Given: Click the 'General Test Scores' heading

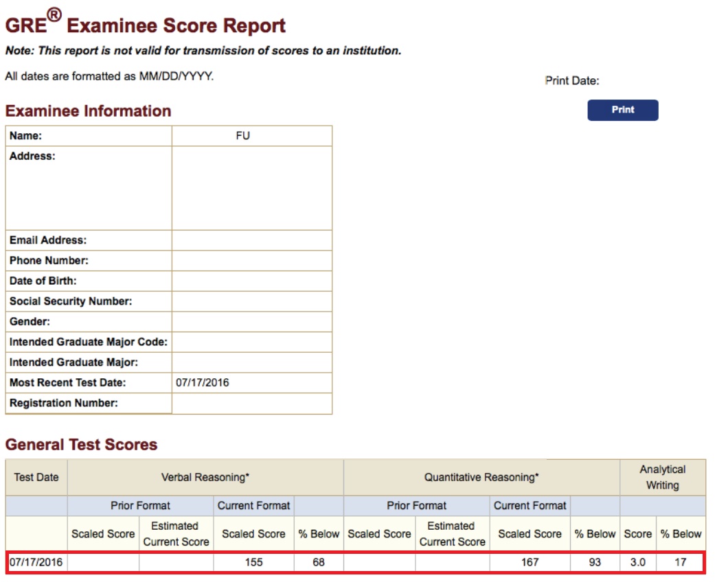Looking at the screenshot, I should [x=81, y=445].
